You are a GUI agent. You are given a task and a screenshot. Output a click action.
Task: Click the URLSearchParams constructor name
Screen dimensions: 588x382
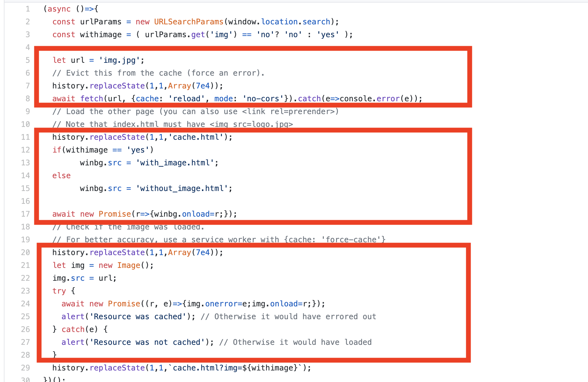(x=189, y=22)
